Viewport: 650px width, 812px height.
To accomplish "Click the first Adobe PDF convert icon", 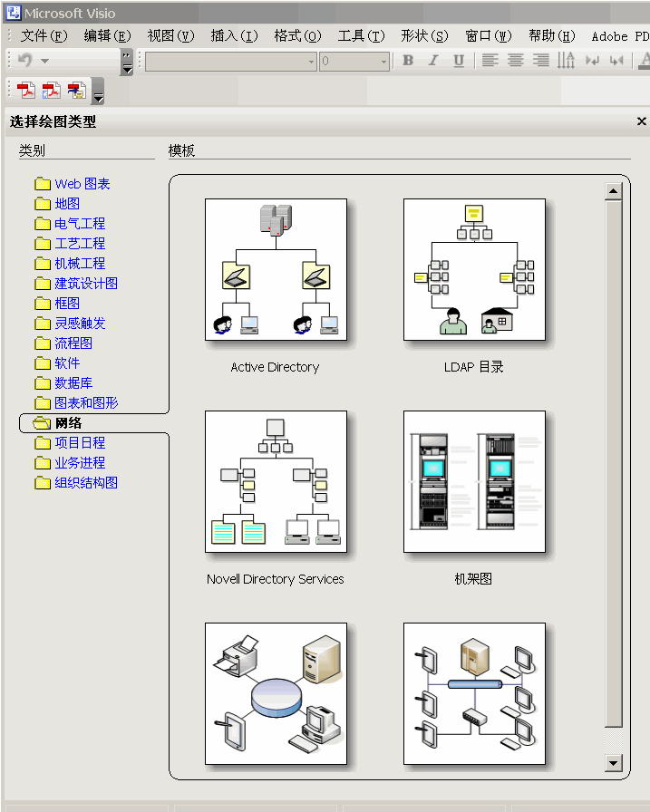I will [26, 90].
